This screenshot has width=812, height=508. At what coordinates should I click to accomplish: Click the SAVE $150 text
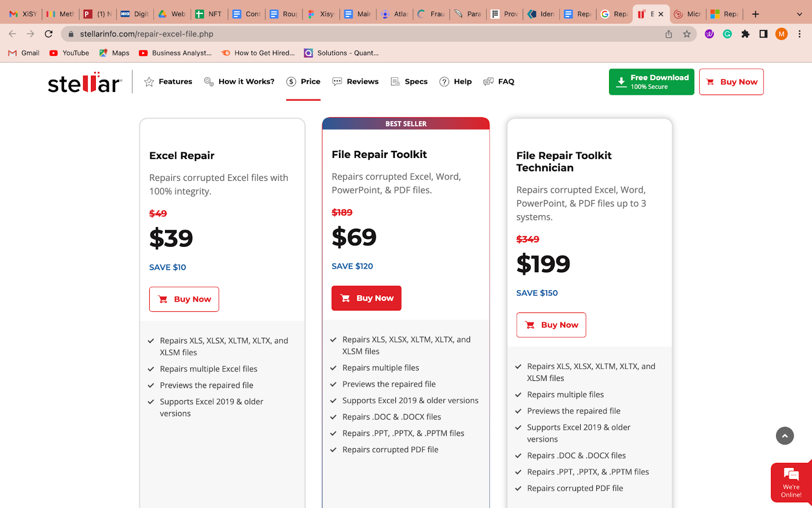pos(537,293)
